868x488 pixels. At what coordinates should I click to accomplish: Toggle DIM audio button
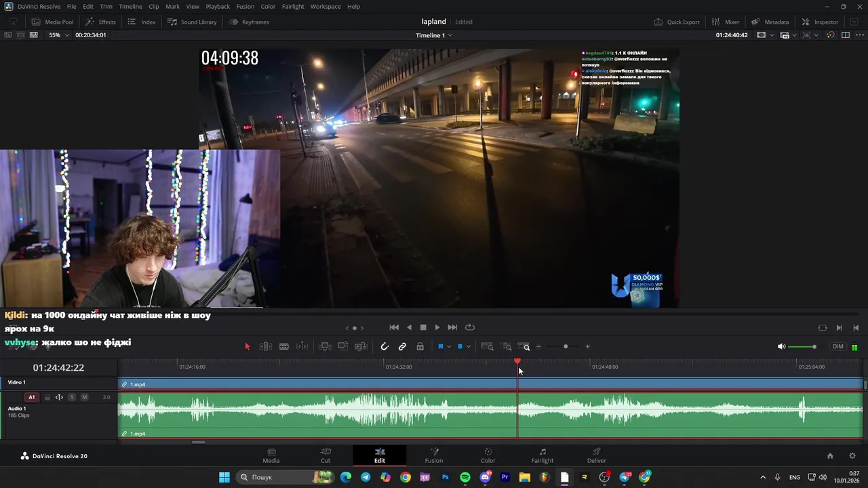point(838,346)
